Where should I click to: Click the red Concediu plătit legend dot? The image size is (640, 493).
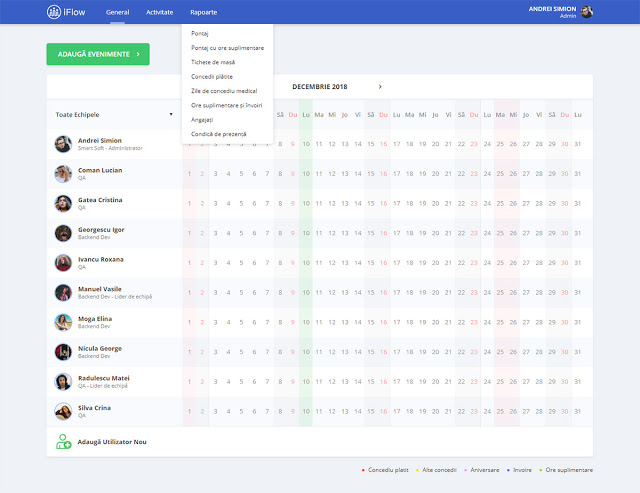click(x=363, y=470)
